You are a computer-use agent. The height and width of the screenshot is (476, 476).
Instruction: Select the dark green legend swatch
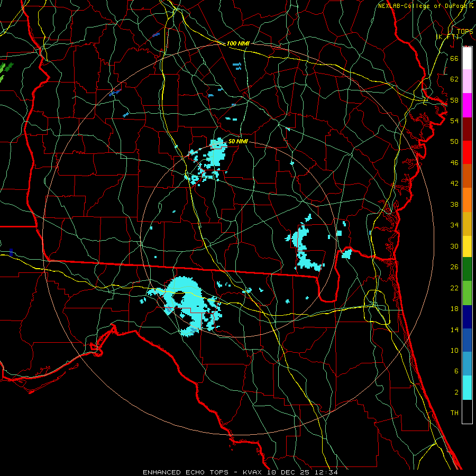(x=467, y=269)
